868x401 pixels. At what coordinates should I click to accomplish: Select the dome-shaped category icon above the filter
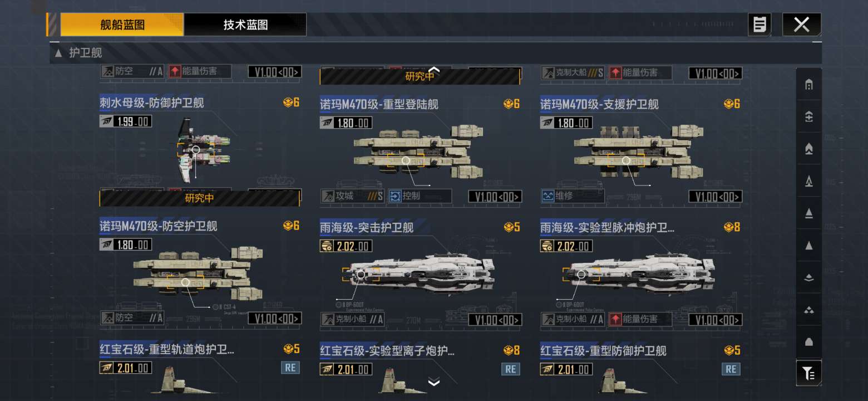click(809, 341)
